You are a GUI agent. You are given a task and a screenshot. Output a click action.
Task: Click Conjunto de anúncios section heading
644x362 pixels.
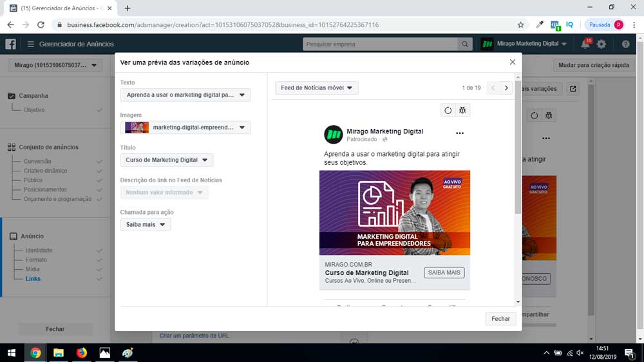[x=48, y=147]
